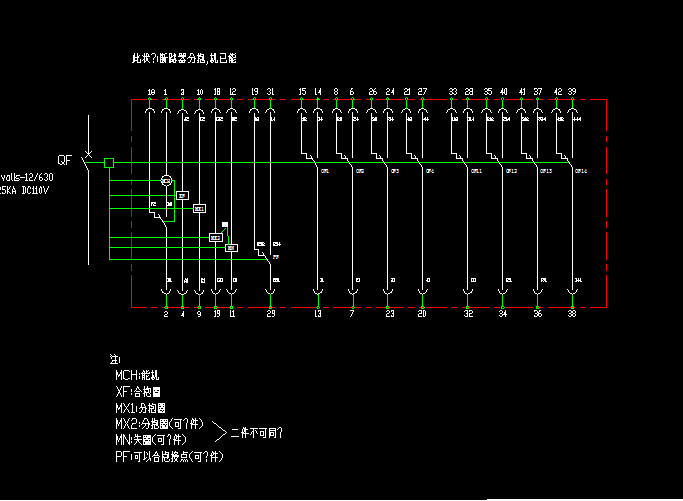The image size is (683, 501).
Task: Click bottom terminal number 13
Action: [x=318, y=314]
